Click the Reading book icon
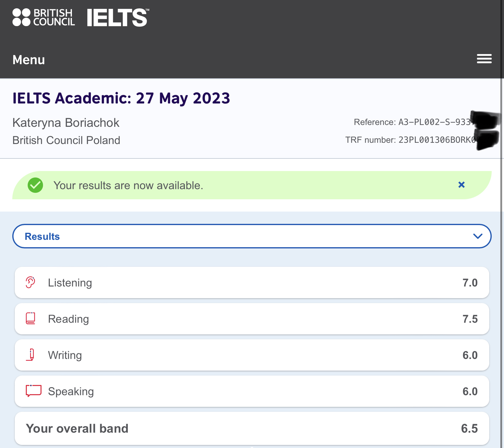The height and width of the screenshot is (448, 504). (x=30, y=318)
